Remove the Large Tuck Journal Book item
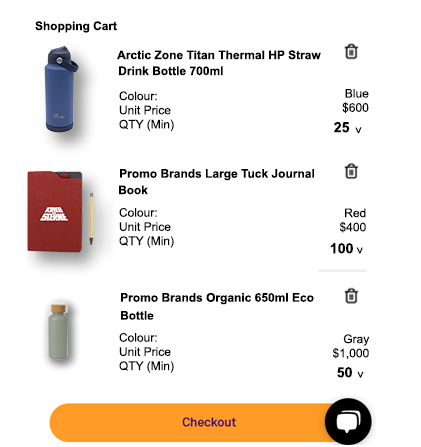Viewport: 421px width, 447px height. click(x=351, y=171)
